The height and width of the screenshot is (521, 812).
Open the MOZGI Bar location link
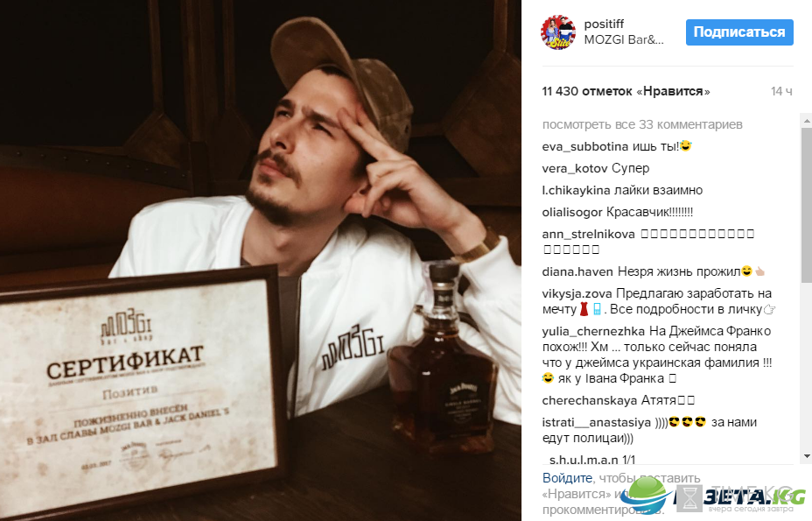pos(624,40)
